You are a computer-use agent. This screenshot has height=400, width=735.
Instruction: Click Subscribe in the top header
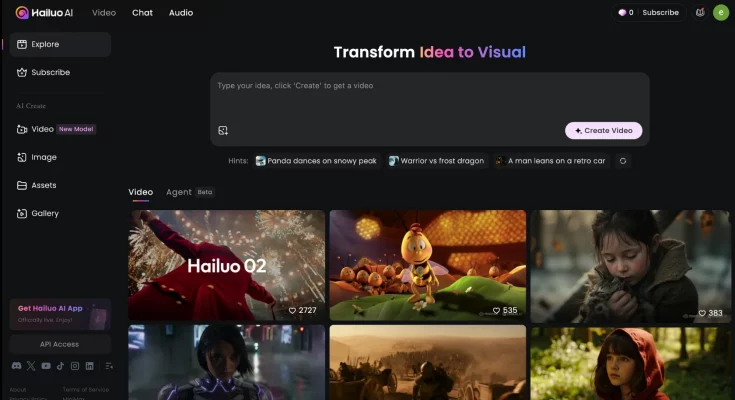[660, 13]
